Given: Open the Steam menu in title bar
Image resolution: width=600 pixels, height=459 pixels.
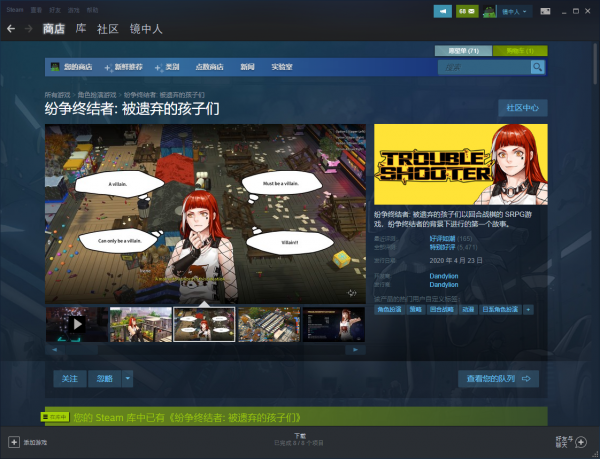Looking at the screenshot, I should point(15,10).
